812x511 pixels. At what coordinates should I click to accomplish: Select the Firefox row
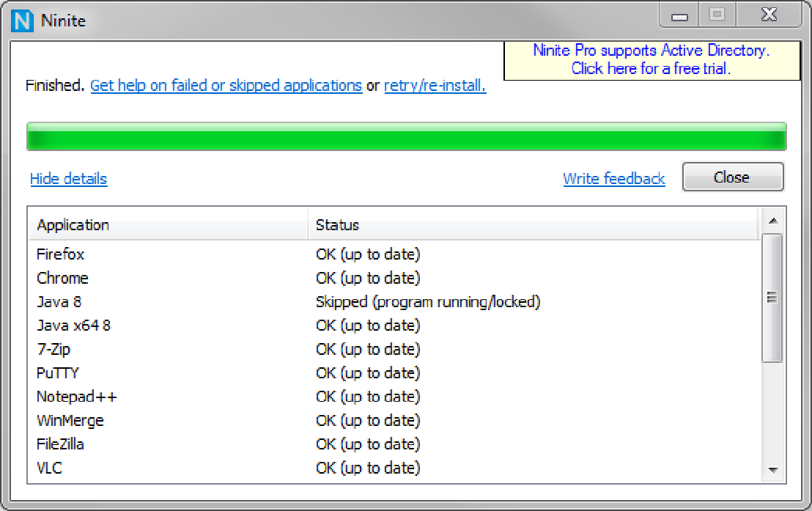click(x=394, y=254)
